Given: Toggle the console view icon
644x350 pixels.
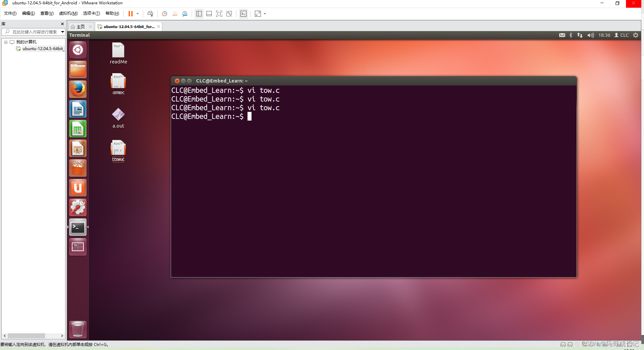Looking at the screenshot, I should (x=244, y=14).
